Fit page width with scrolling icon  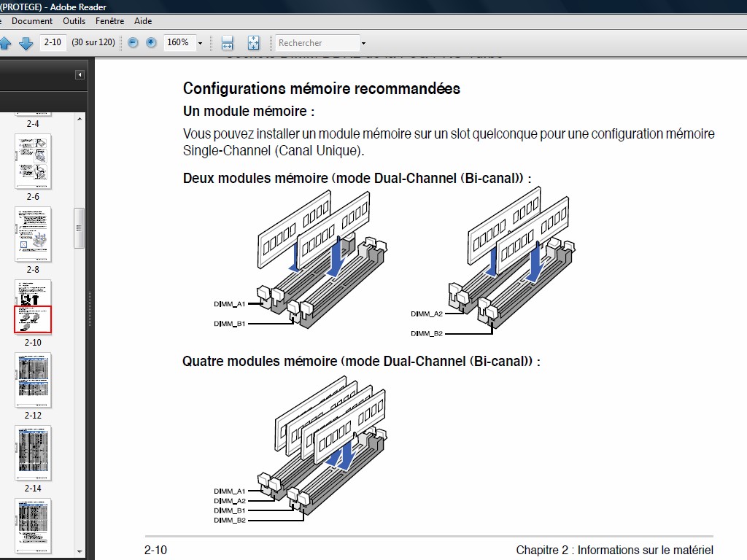coord(227,43)
